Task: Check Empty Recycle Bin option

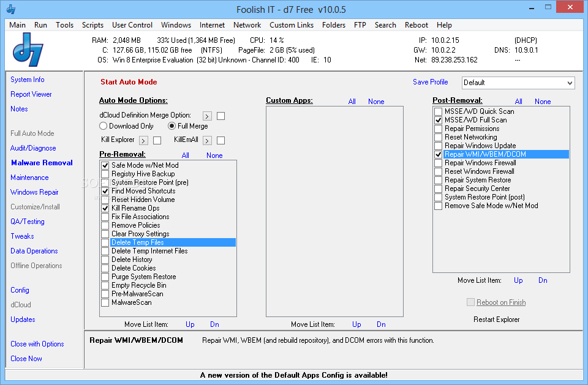Action: (x=105, y=285)
